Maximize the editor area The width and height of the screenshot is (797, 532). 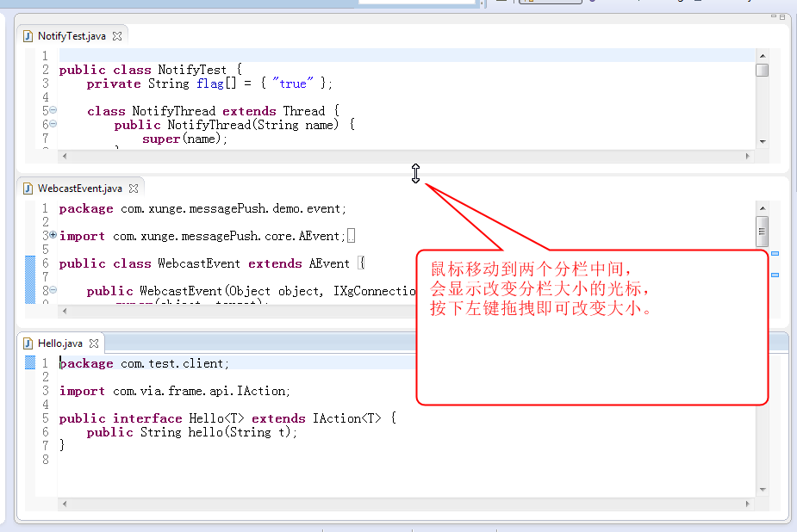[782, 16]
